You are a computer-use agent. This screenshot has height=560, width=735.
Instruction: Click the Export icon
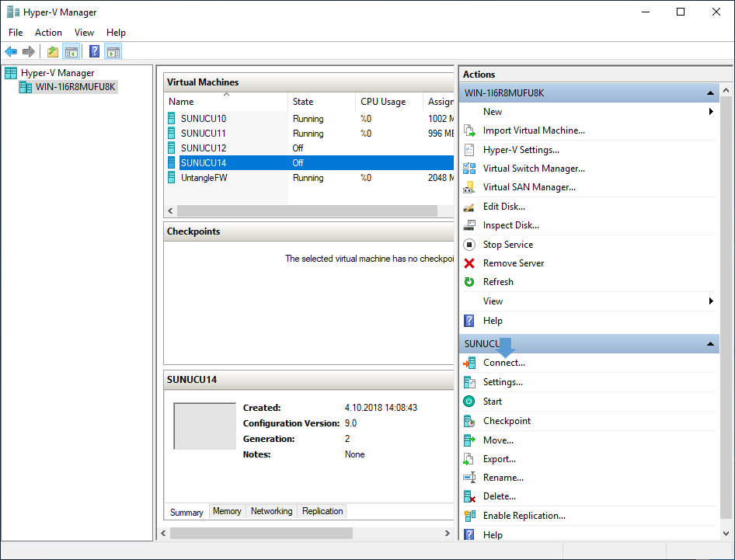point(469,459)
